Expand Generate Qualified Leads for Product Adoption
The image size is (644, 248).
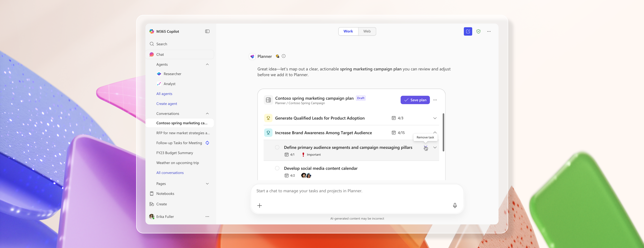435,118
